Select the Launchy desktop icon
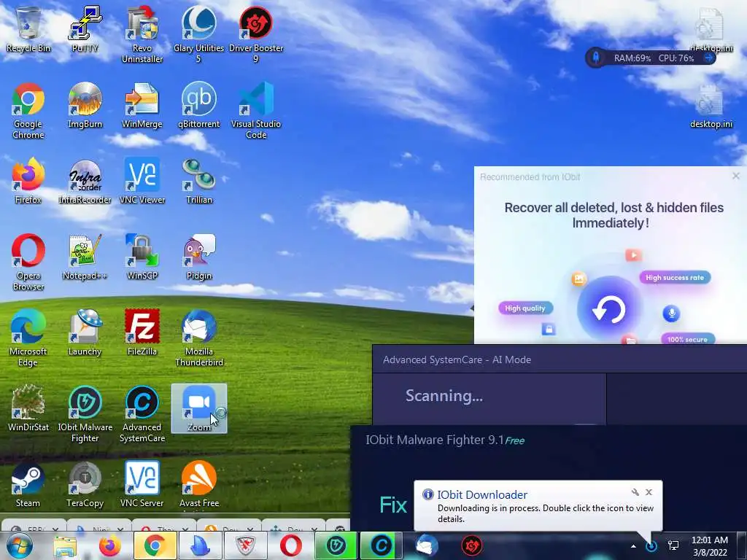The height and width of the screenshot is (560, 747). pyautogui.click(x=85, y=332)
